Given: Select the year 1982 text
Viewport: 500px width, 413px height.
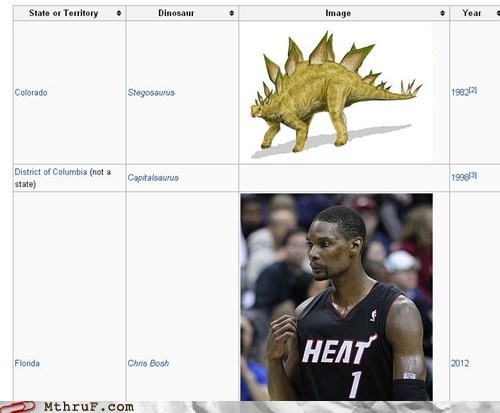Looking at the screenshot, I should pyautogui.click(x=460, y=93).
